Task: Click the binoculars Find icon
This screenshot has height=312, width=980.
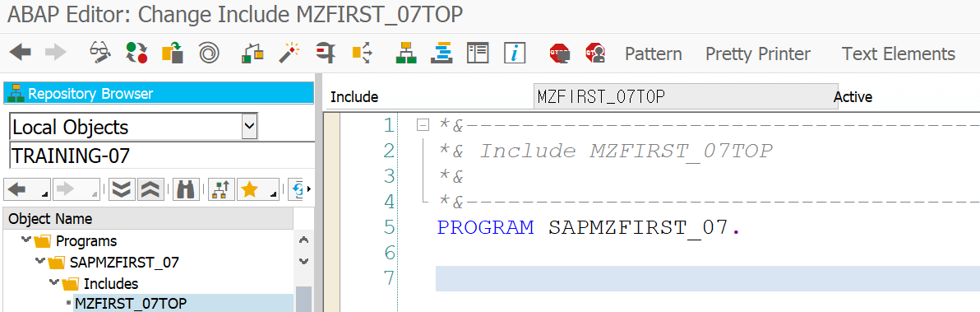Action: (x=187, y=189)
